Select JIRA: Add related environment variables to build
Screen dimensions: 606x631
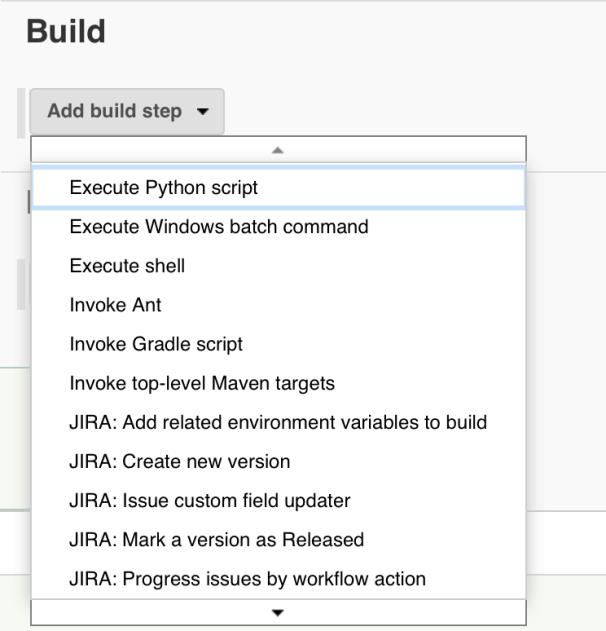tap(278, 423)
